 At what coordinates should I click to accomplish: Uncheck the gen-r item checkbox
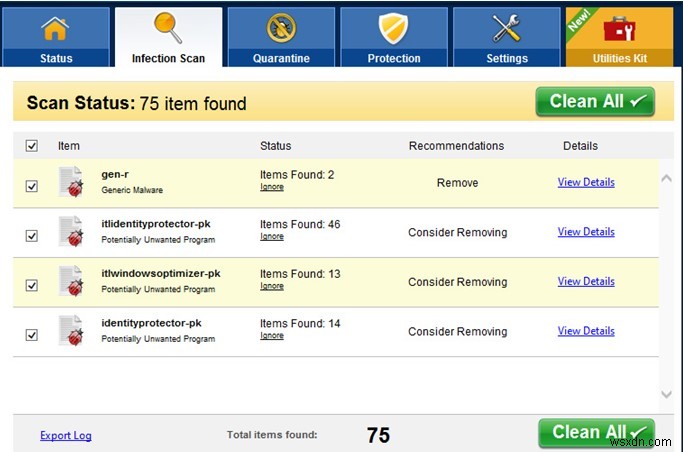tap(31, 186)
